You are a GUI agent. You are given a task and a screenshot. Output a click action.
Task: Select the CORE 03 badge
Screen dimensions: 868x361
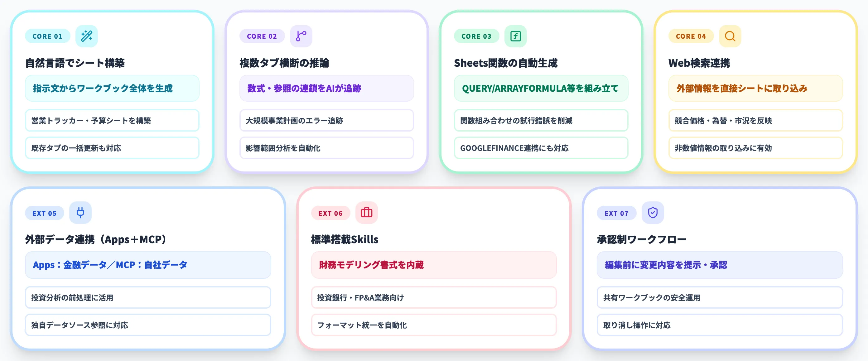476,36
